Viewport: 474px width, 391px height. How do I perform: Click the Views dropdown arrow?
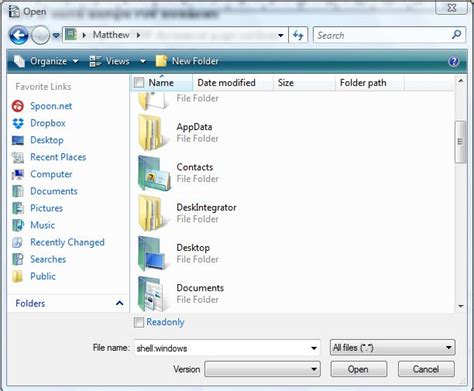point(143,61)
